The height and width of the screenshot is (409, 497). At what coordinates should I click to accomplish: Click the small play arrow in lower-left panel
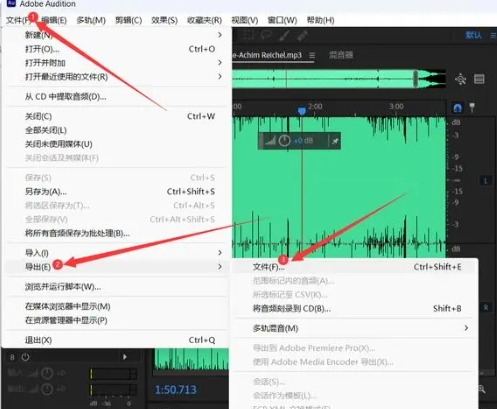tap(125, 357)
